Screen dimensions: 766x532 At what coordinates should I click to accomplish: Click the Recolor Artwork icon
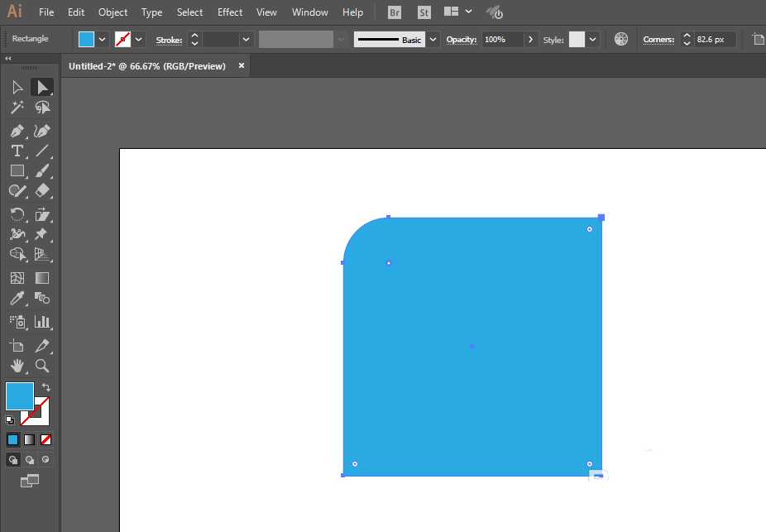621,39
